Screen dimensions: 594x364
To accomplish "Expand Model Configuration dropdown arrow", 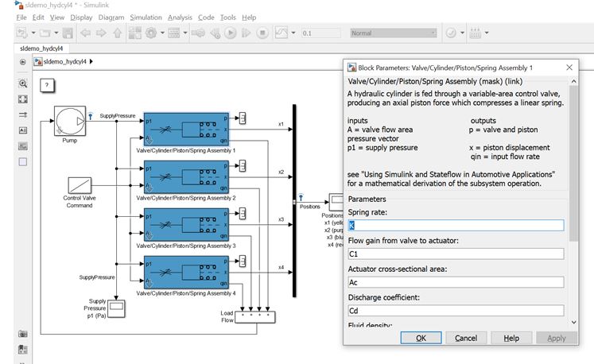I will [x=162, y=33].
